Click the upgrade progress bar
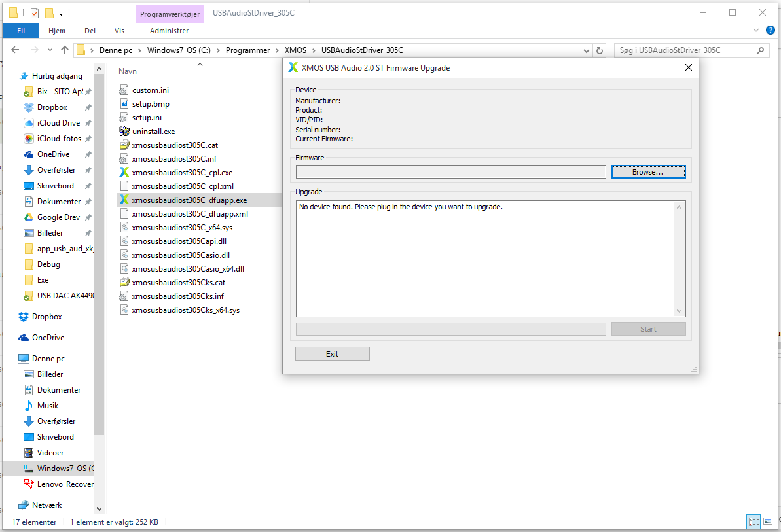Image resolution: width=781 pixels, height=532 pixels. click(x=451, y=329)
